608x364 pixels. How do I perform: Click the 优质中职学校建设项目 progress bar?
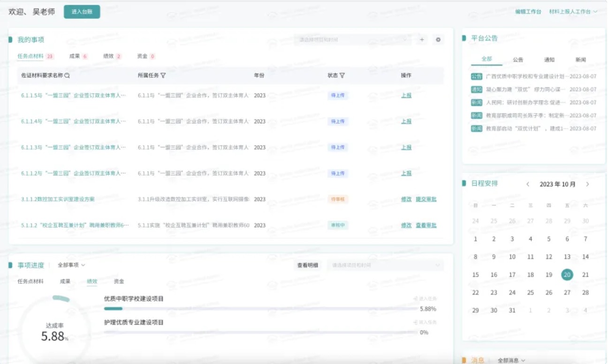coord(260,309)
